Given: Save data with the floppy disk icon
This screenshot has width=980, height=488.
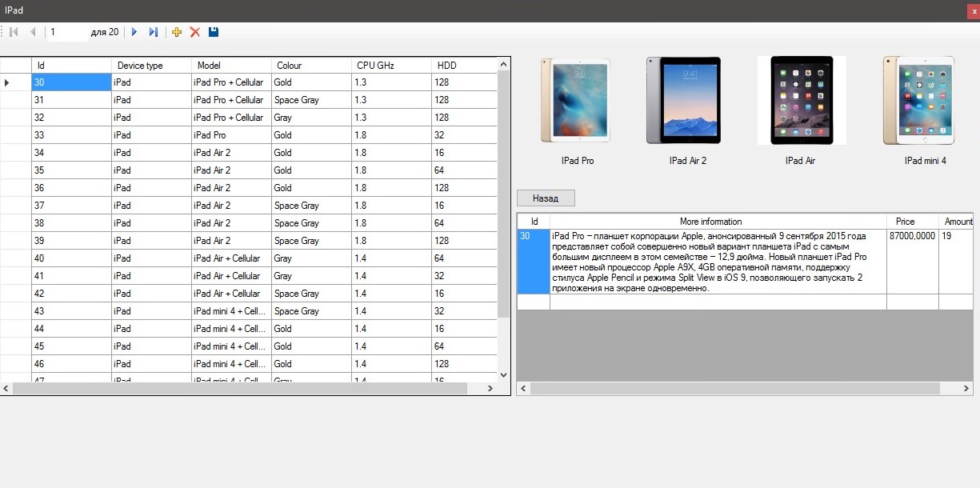Looking at the screenshot, I should point(214,32).
